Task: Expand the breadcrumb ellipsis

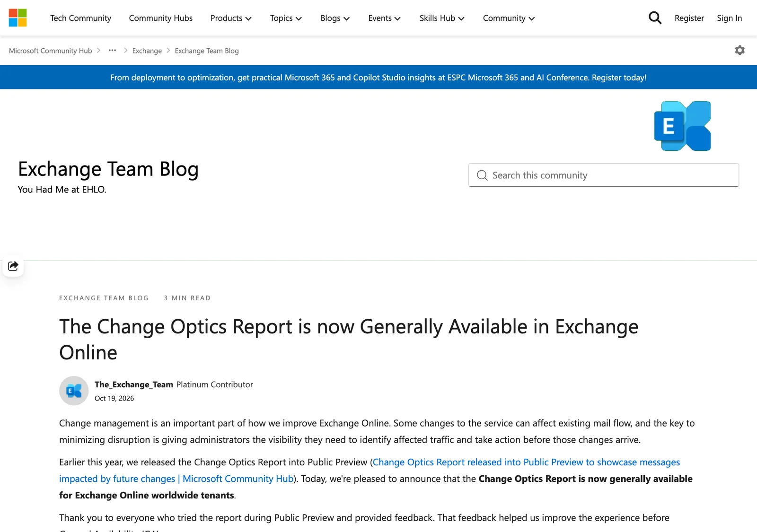Action: pyautogui.click(x=112, y=50)
